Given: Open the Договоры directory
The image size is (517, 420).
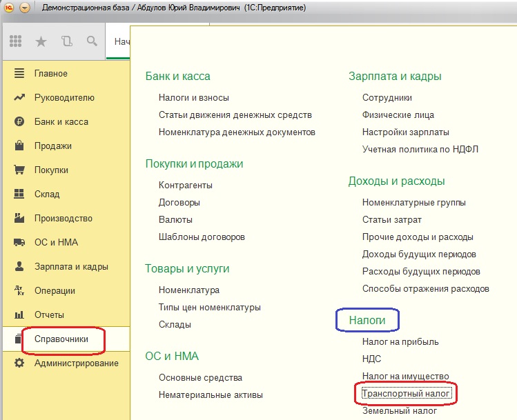Looking at the screenshot, I should coord(179,202).
